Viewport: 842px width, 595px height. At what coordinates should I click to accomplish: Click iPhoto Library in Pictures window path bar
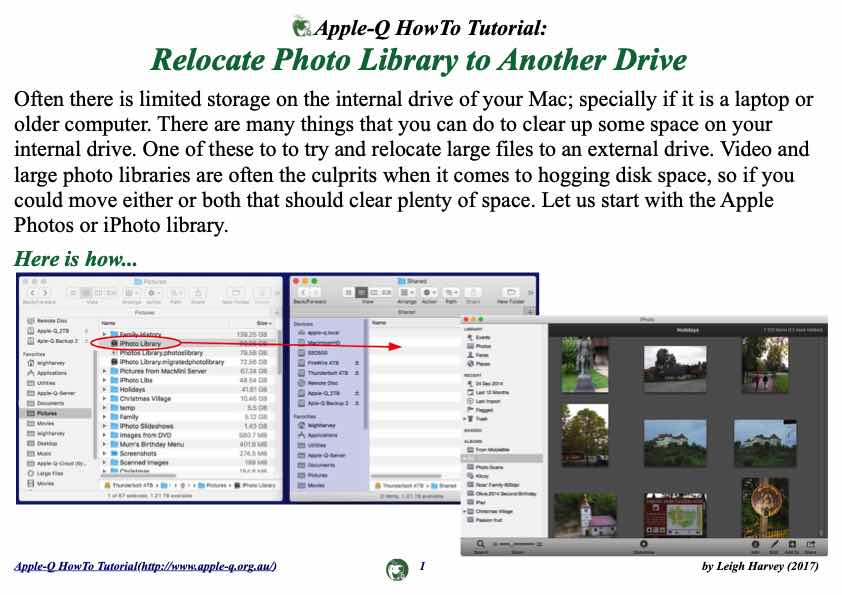click(x=255, y=485)
